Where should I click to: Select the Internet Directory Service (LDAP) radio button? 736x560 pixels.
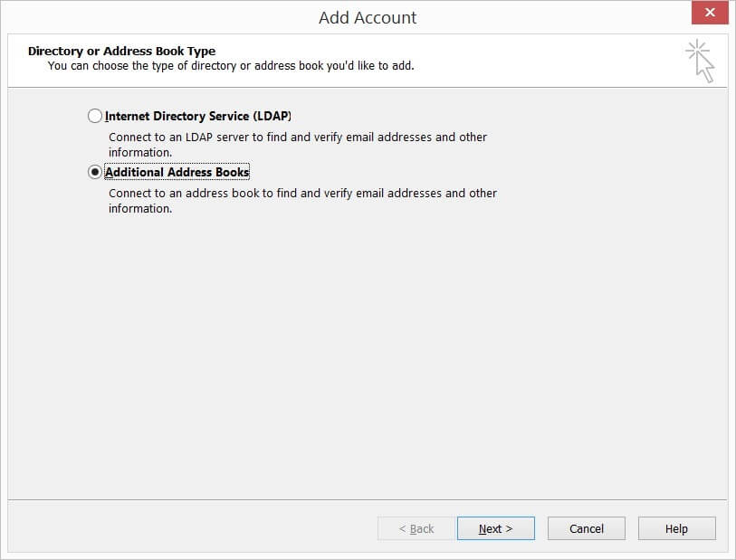(95, 117)
